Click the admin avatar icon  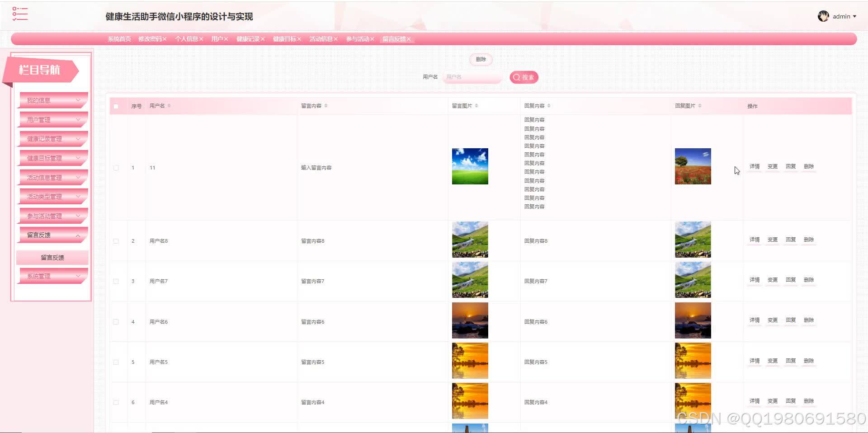[x=824, y=16]
